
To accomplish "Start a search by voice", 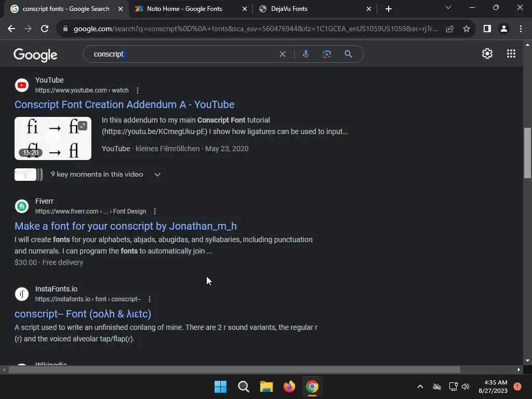I will pos(305,54).
